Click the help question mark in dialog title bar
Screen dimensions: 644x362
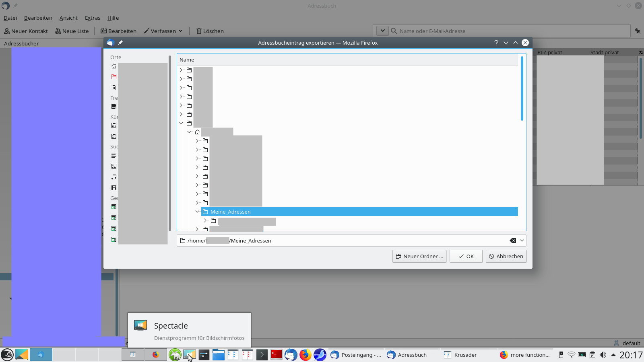coord(496,43)
